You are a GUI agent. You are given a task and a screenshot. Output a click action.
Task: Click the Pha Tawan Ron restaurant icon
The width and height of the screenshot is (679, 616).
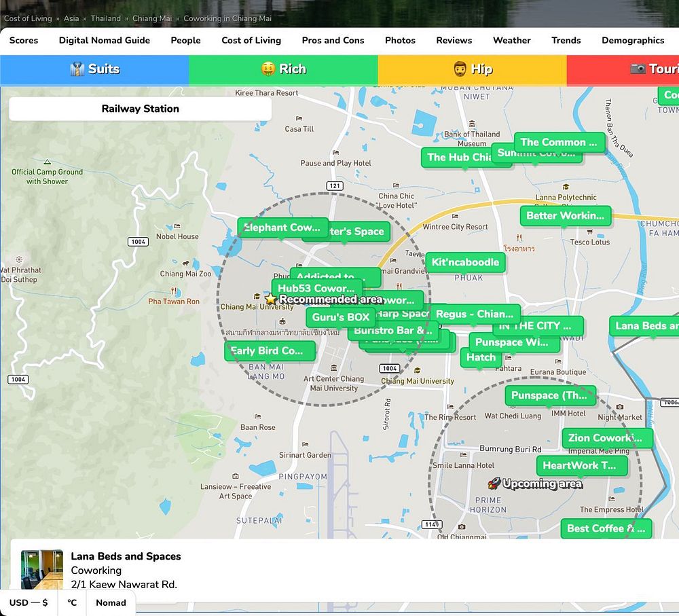click(174, 291)
